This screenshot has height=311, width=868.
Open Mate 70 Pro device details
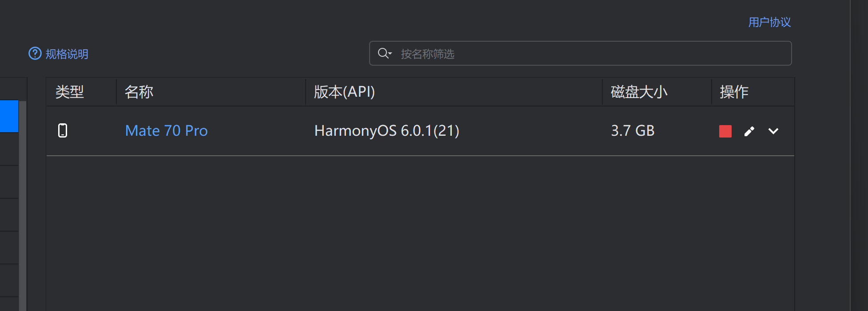click(166, 130)
